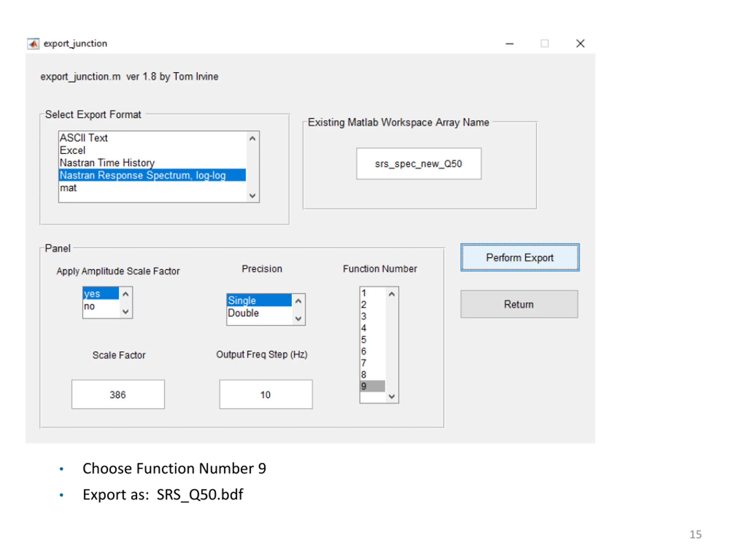The width and height of the screenshot is (747, 560).
Task: Click the Function Number list down arrow
Action: [x=392, y=396]
